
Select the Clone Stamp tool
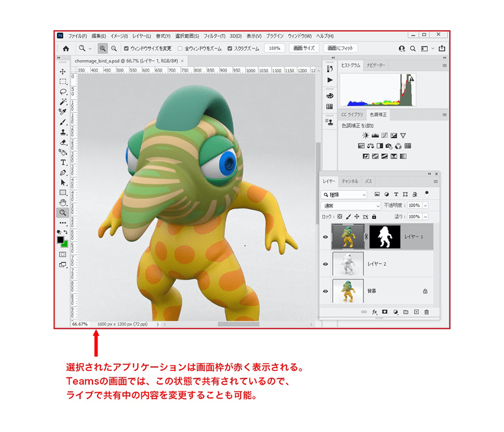click(x=63, y=132)
